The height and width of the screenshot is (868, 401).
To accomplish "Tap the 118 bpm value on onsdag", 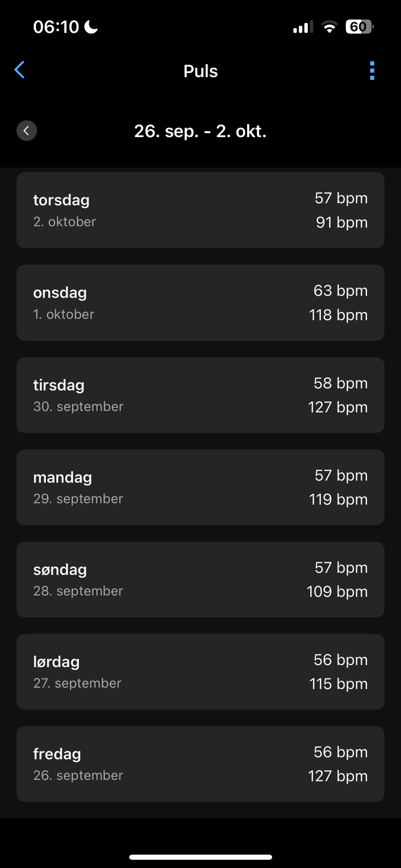I will coord(338,315).
